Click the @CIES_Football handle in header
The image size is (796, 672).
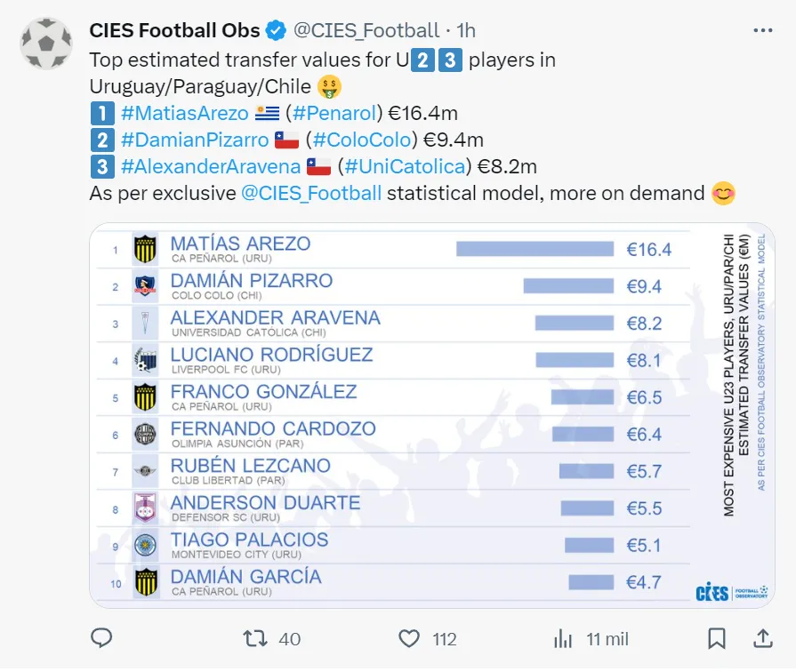point(366,31)
